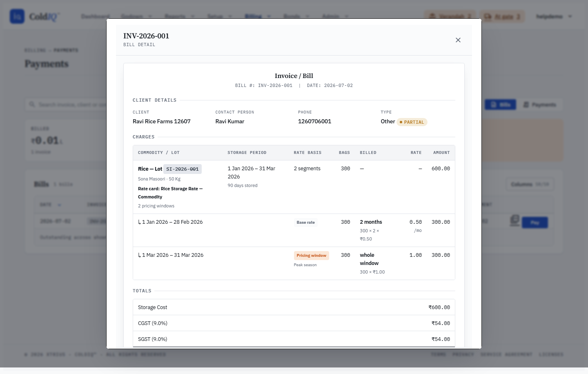588x374 pixels.
Task: Click the '2 months' billed cell
Action: [x=371, y=222]
